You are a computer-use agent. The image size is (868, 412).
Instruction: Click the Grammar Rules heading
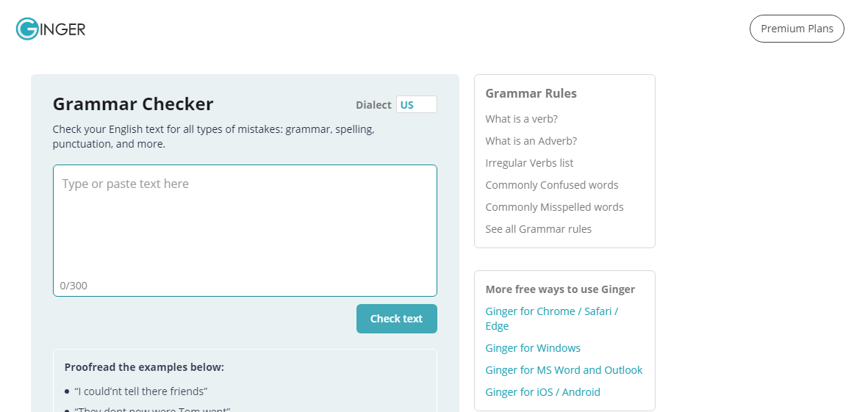click(531, 93)
